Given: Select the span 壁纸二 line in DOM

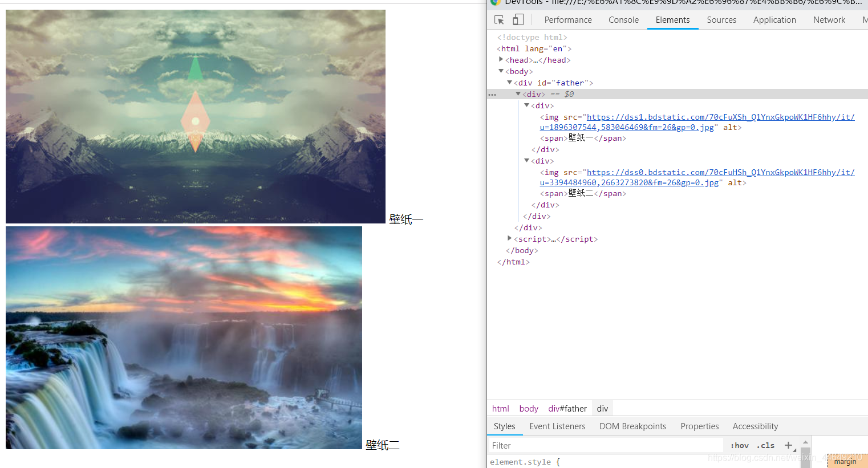Looking at the screenshot, I should [583, 194].
